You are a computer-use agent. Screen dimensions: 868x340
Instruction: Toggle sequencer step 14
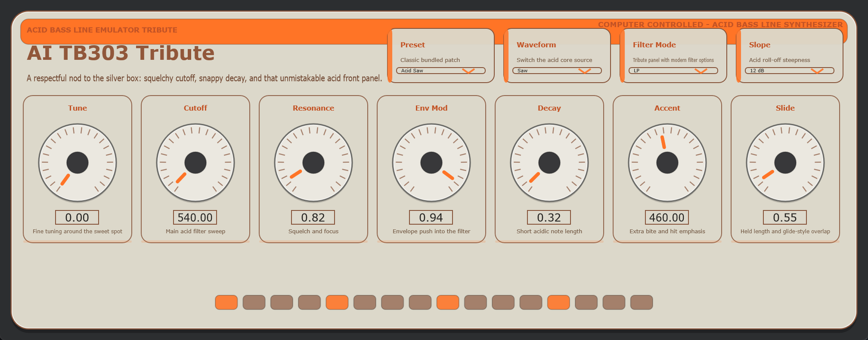click(x=586, y=302)
